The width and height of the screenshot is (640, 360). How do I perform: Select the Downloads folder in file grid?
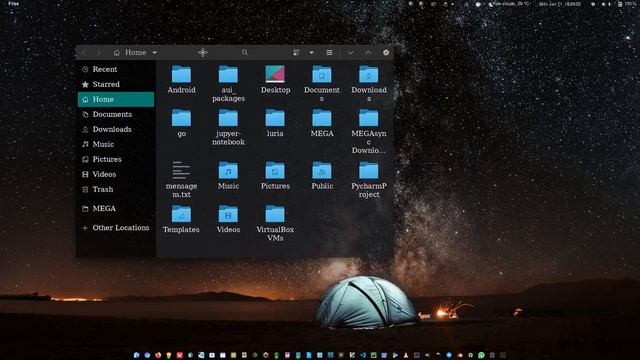click(369, 74)
